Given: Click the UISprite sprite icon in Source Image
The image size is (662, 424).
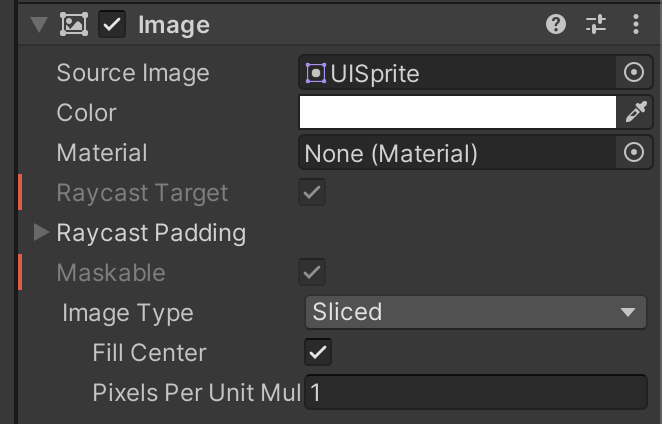Looking at the screenshot, I should (x=316, y=73).
